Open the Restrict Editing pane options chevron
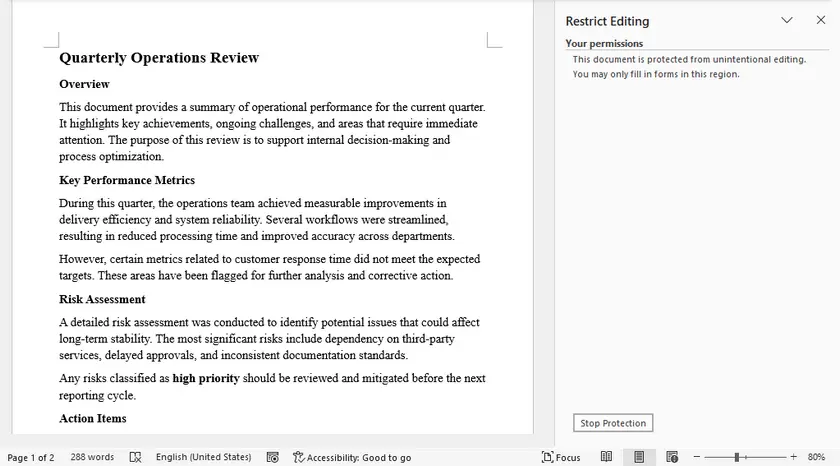The width and height of the screenshot is (840, 466). tap(787, 20)
